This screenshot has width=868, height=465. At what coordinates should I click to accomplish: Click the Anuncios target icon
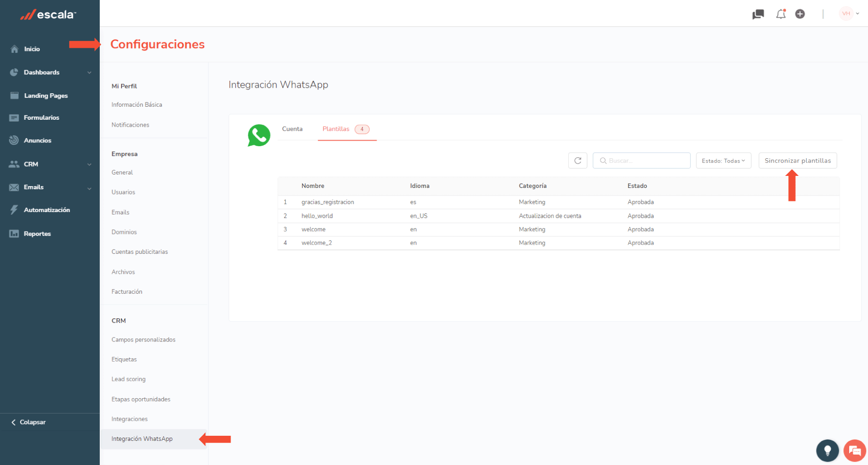click(x=14, y=140)
